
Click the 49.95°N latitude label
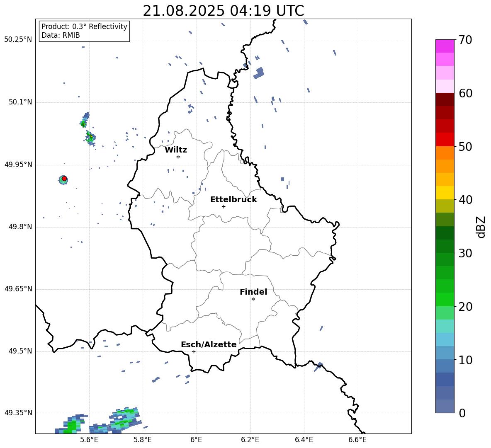pos(18,165)
